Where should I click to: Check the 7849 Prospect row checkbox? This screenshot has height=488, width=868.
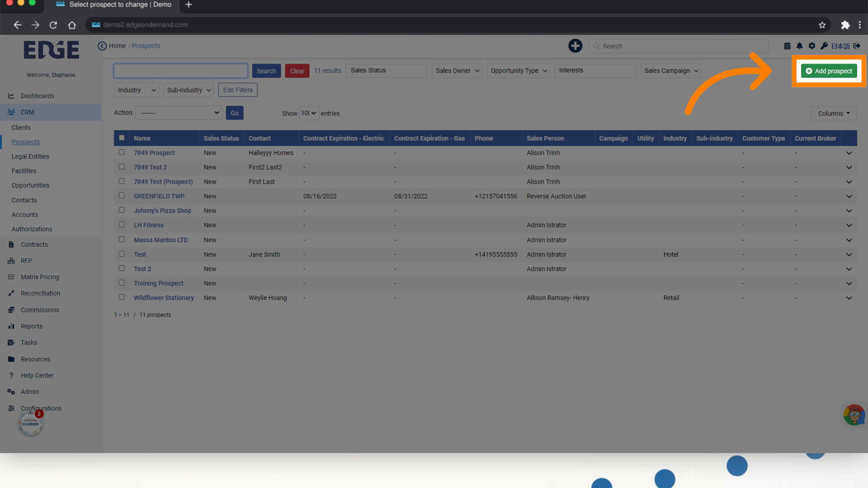coord(122,152)
